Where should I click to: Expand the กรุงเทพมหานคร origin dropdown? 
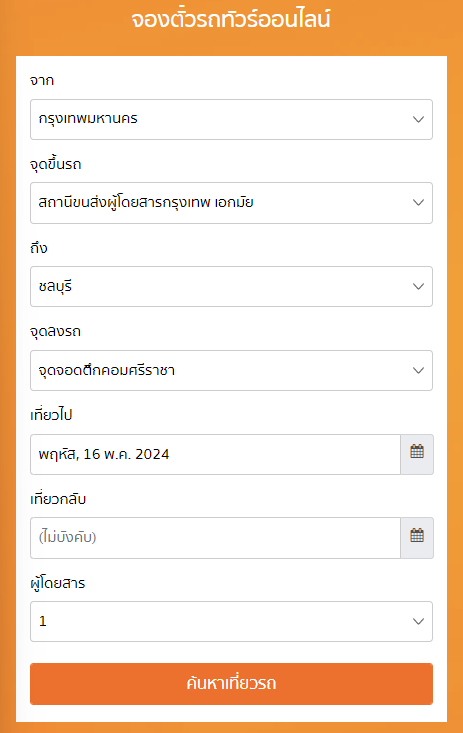tap(232, 119)
